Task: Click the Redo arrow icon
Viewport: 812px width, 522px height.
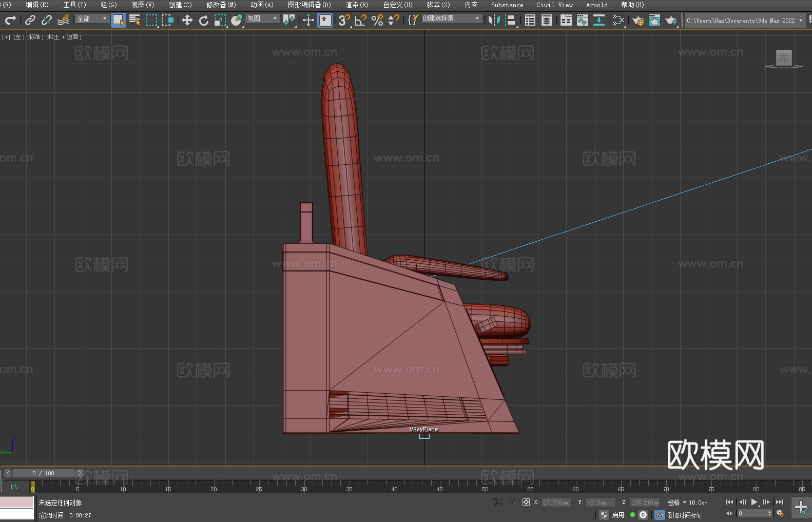Action: click(x=10, y=20)
